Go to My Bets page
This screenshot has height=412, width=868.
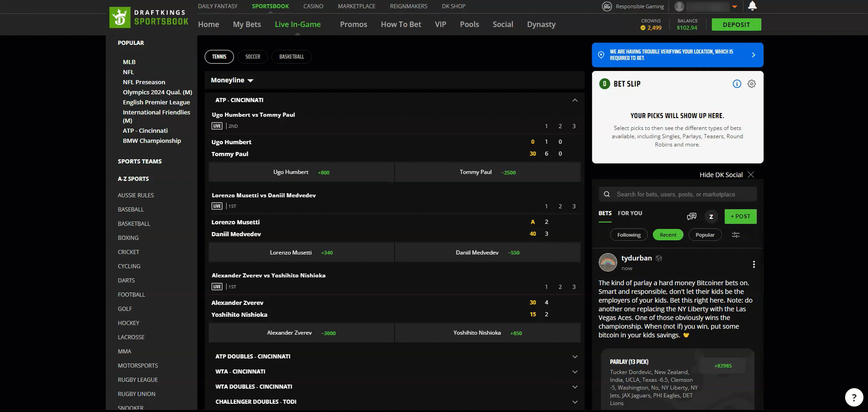click(247, 24)
